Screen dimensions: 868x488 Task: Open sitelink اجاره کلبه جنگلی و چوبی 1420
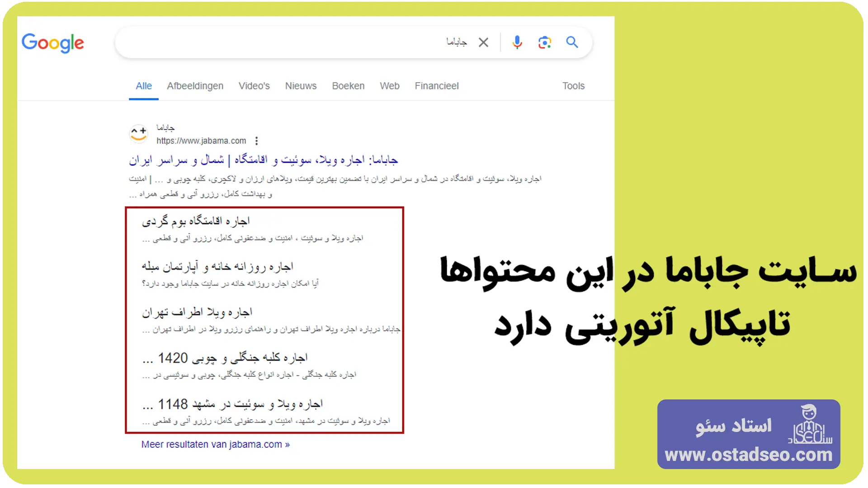click(x=225, y=358)
